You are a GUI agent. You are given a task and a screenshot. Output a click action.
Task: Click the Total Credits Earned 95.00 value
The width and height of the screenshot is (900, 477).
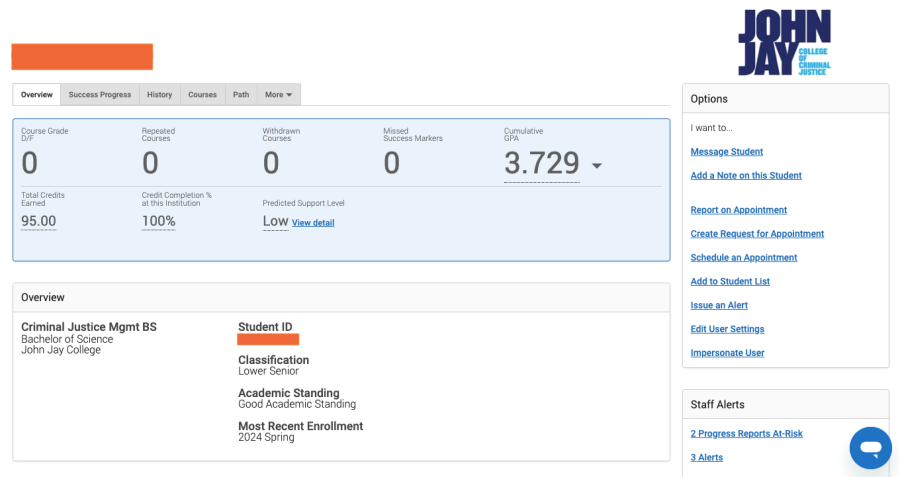39,221
